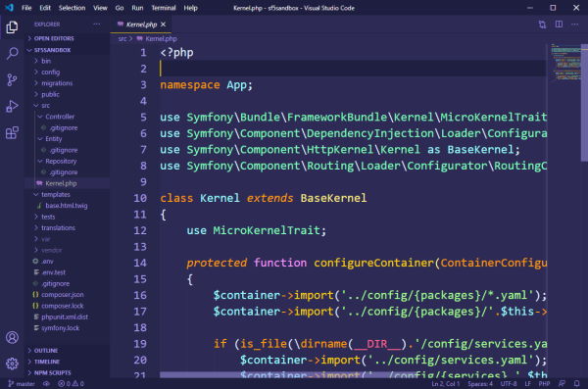Open Explorer panel more actions ellipsis

(96, 24)
